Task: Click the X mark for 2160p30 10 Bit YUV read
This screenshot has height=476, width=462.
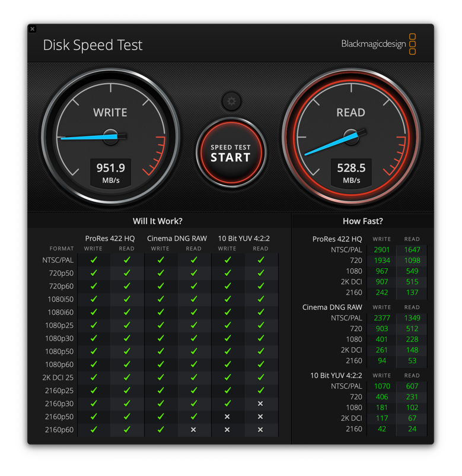Action: click(260, 404)
